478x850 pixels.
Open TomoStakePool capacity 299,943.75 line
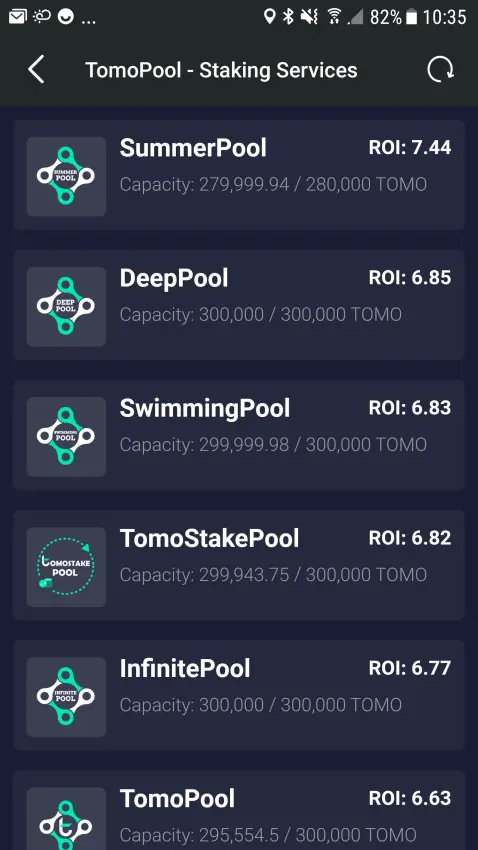(273, 575)
